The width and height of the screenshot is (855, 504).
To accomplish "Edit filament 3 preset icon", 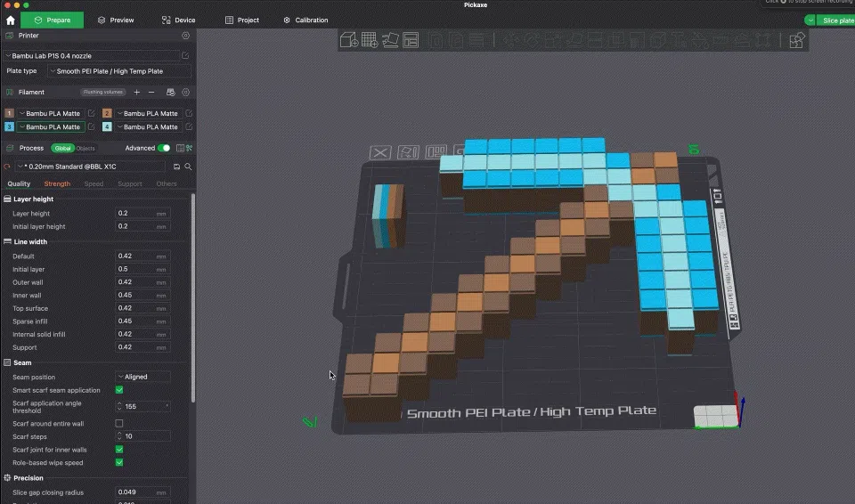I will pos(92,126).
